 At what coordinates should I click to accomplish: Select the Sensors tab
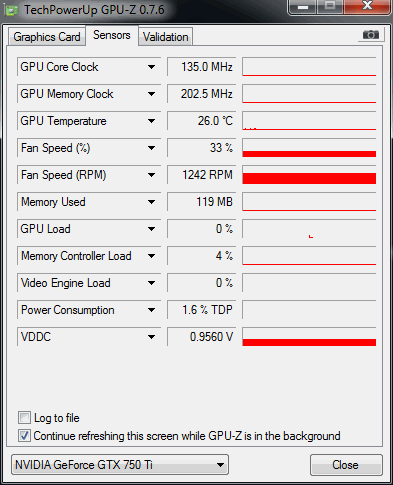click(x=112, y=35)
